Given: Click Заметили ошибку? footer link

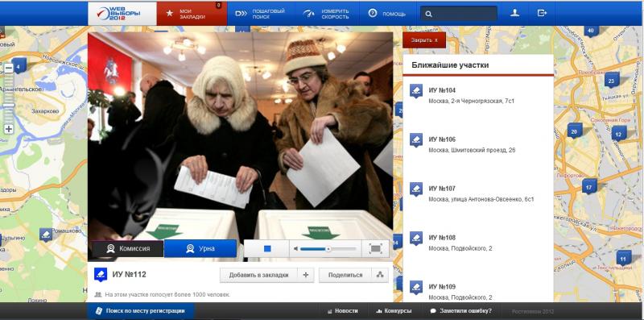Looking at the screenshot, I should (x=460, y=311).
